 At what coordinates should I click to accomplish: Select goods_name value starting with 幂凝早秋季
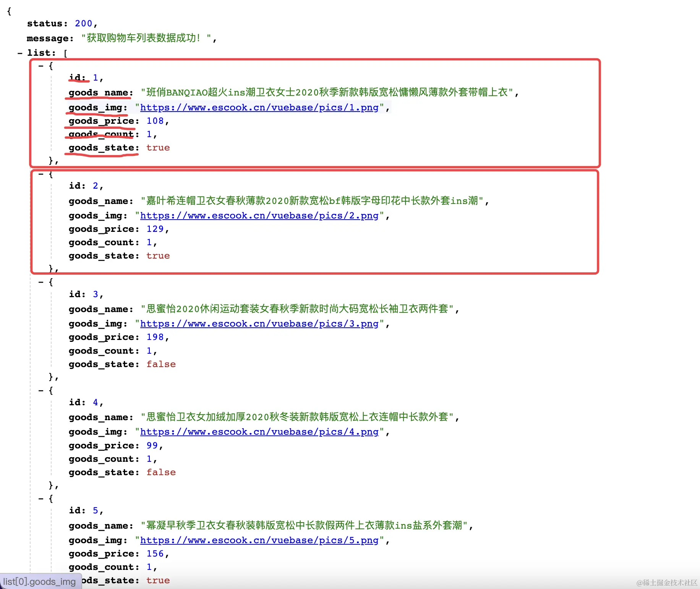click(x=305, y=526)
